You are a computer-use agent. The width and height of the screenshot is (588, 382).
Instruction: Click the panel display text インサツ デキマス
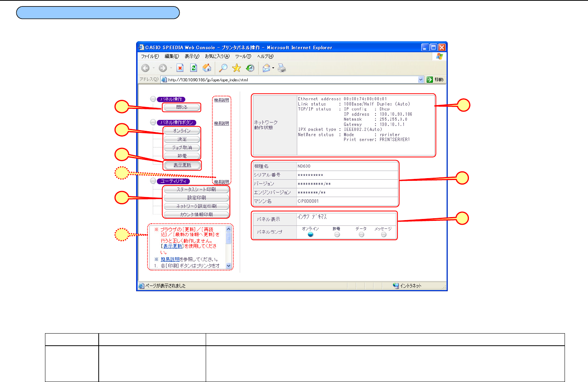pos(312,217)
